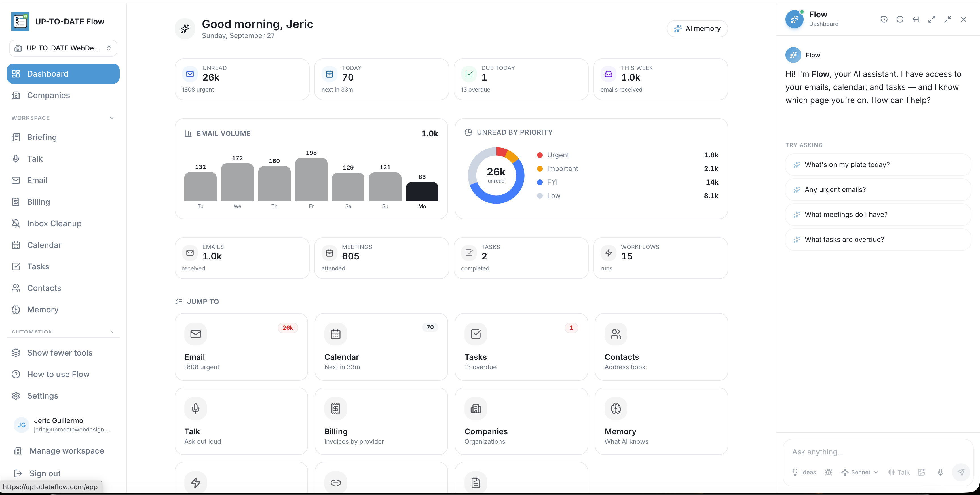Focus the Ask anything input field
The height and width of the screenshot is (495, 980).
pos(878,452)
